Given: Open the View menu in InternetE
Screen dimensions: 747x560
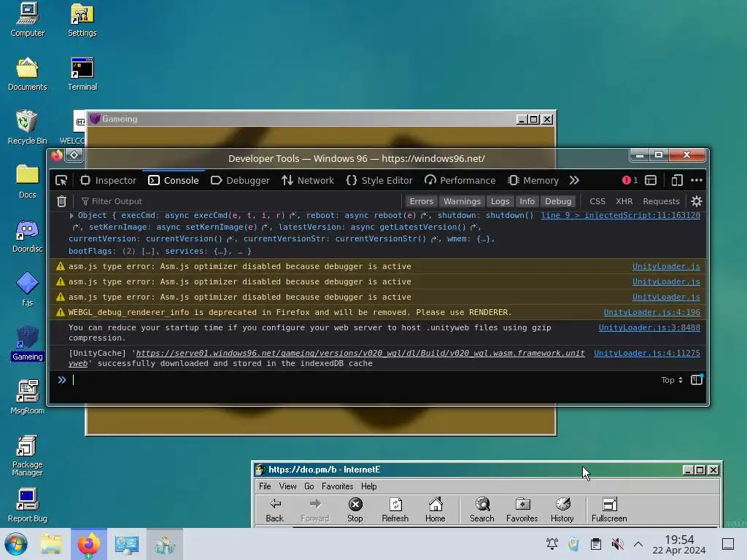Looking at the screenshot, I should click(287, 486).
